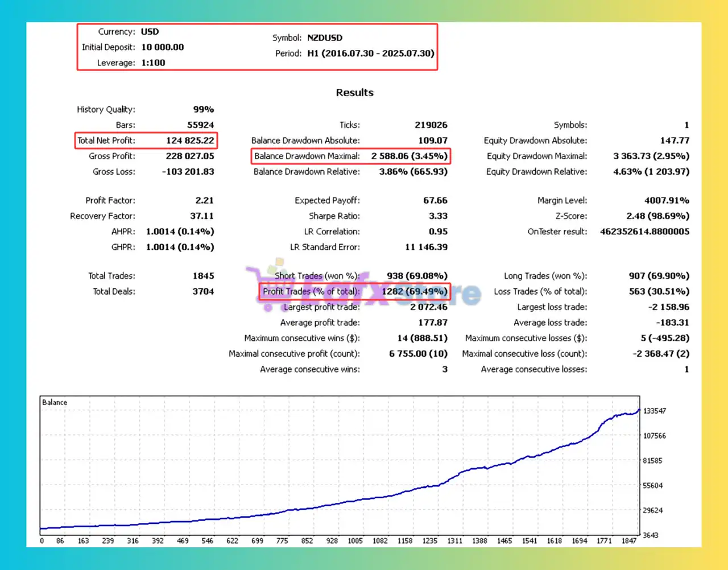Select the Recovery Factor value 37.11

point(202,216)
